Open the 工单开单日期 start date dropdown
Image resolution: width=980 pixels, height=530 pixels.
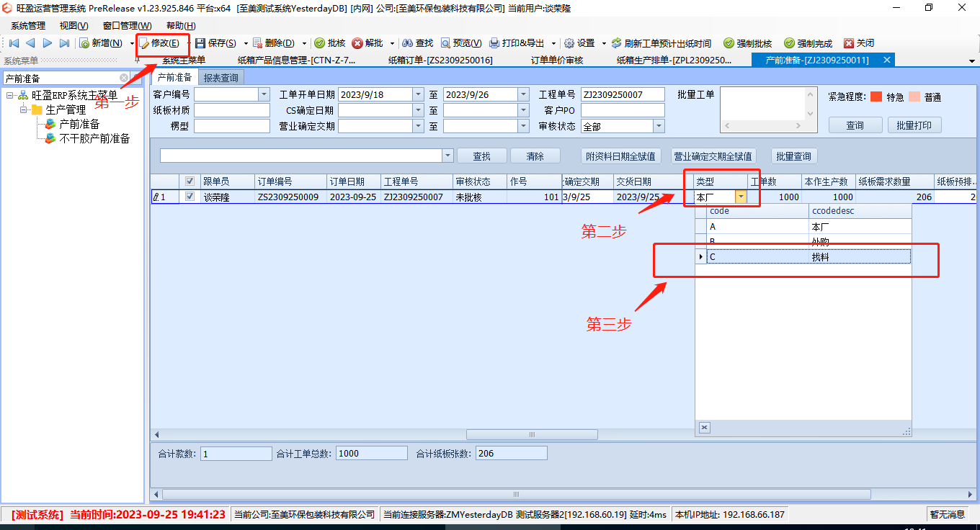[419, 94]
